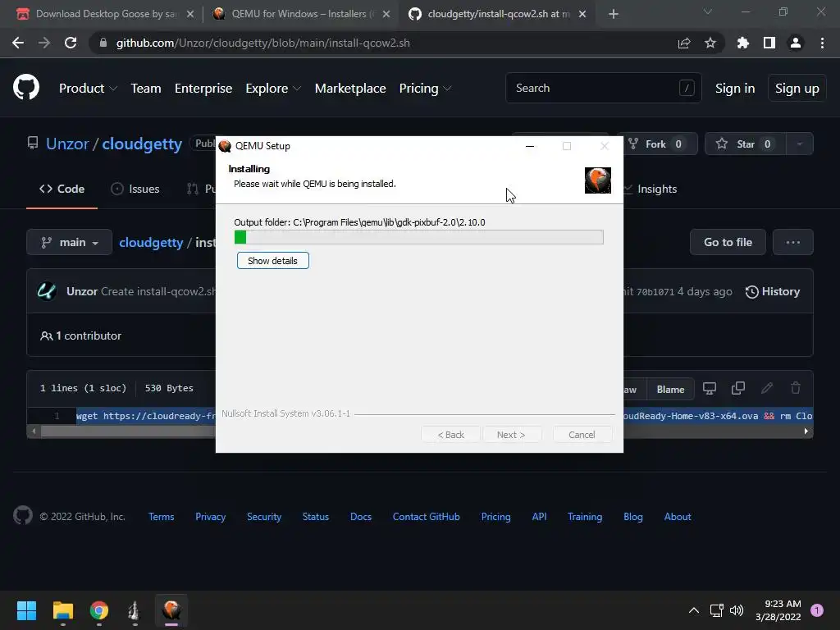Open file History link
Image resolution: width=840 pixels, height=630 pixels.
click(773, 291)
